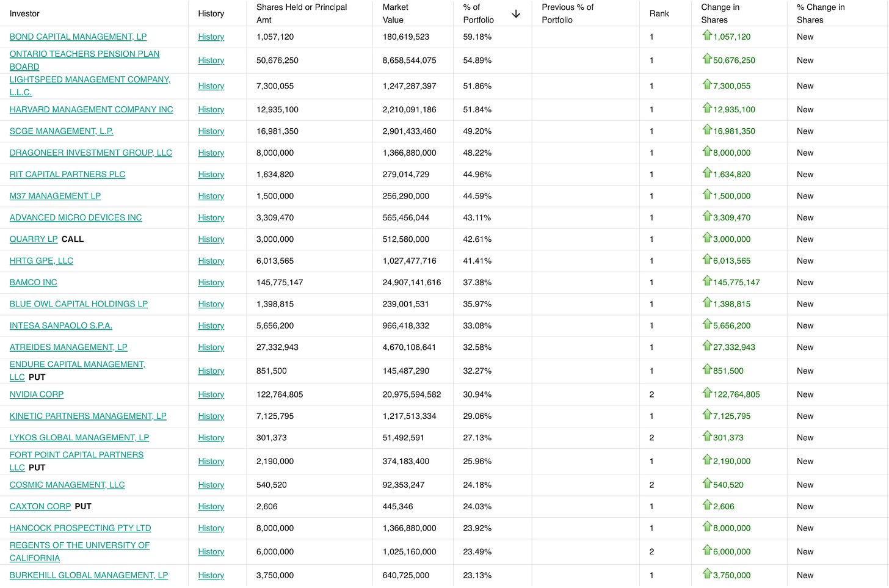Click green up arrow in Bond Capital Management row

point(707,35)
